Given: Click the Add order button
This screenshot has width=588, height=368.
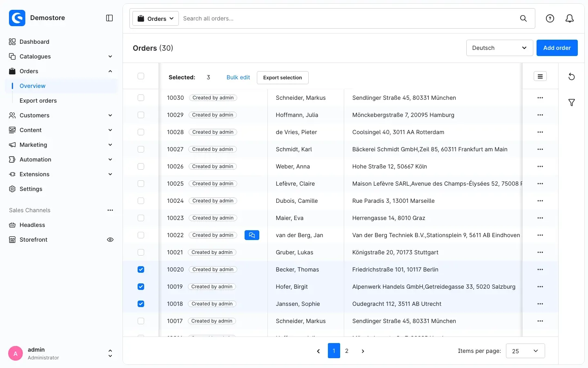Looking at the screenshot, I should [x=557, y=48].
